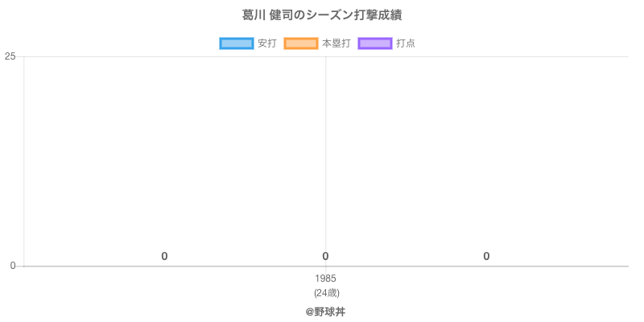
Task: Click the chart title 葛川 健司のシーズン打撃成績
Action: pos(322,15)
